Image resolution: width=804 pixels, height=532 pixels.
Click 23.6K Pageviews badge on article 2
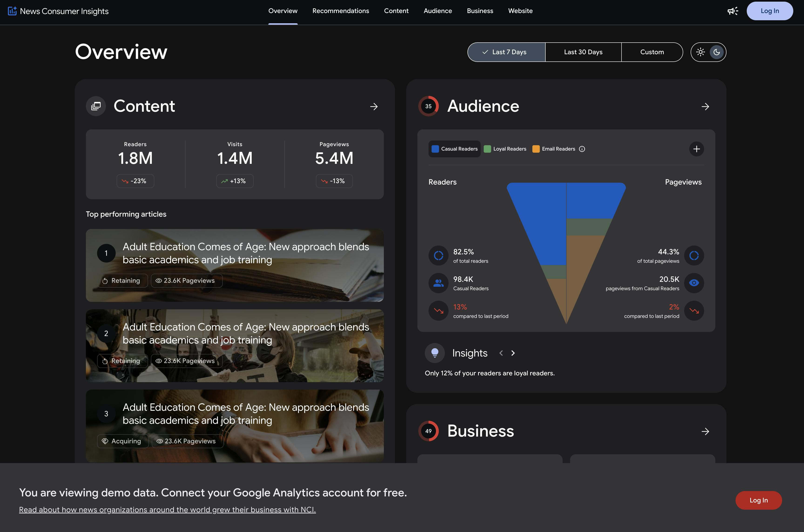[187, 361]
